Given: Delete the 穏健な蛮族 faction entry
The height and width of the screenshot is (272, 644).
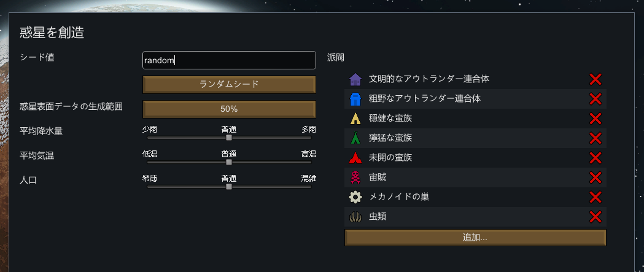Looking at the screenshot, I should (595, 119).
